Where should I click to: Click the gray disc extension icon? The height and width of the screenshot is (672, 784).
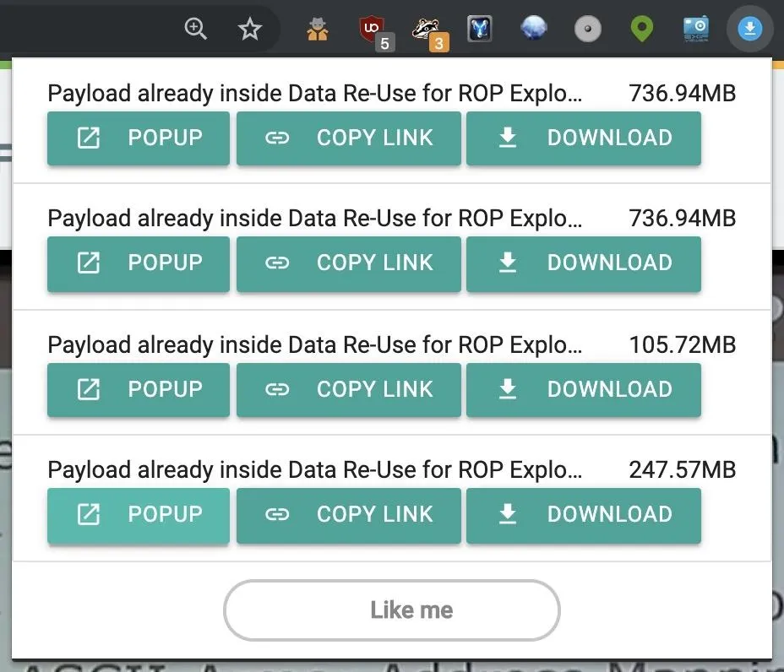pos(587,29)
